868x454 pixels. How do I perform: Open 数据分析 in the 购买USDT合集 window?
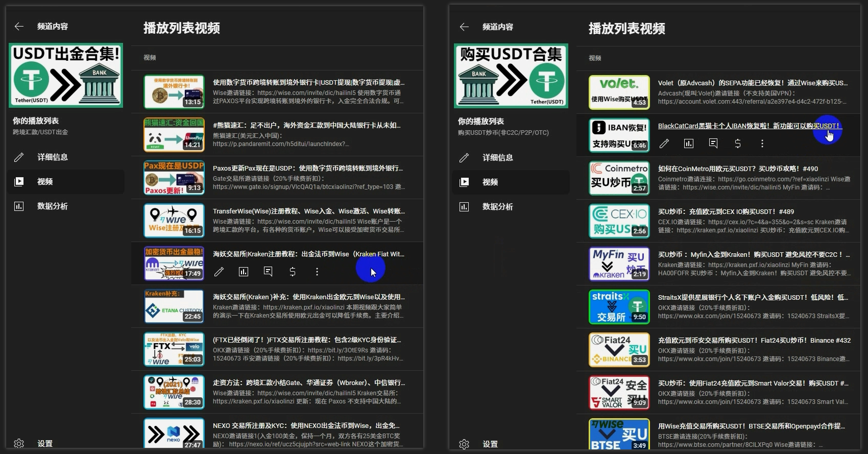click(512, 207)
